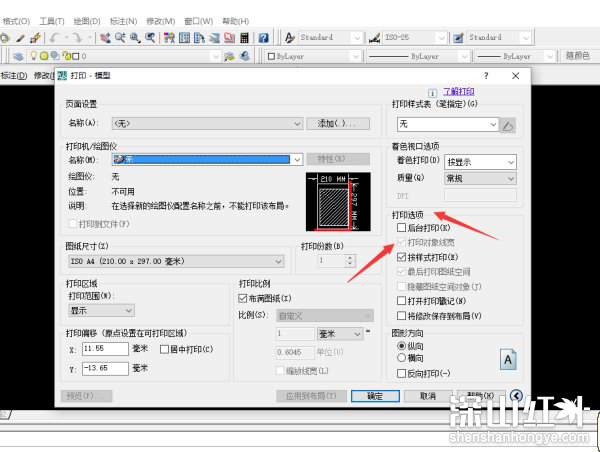This screenshot has width=600, height=452.
Task: Click 应用到布局 apply to layout button
Action: [x=311, y=396]
